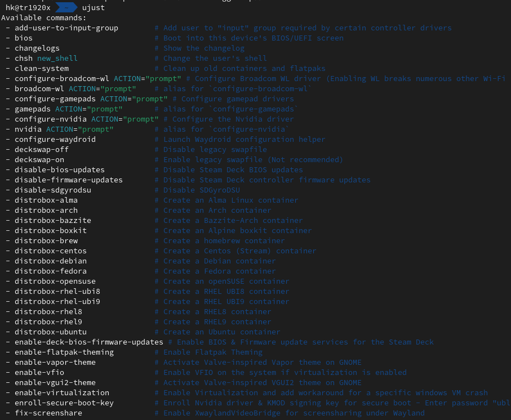Click comment 'Activate Valve-inspired Vapor theme on GNOME'
The width and height of the screenshot is (511, 420).
[263, 362]
